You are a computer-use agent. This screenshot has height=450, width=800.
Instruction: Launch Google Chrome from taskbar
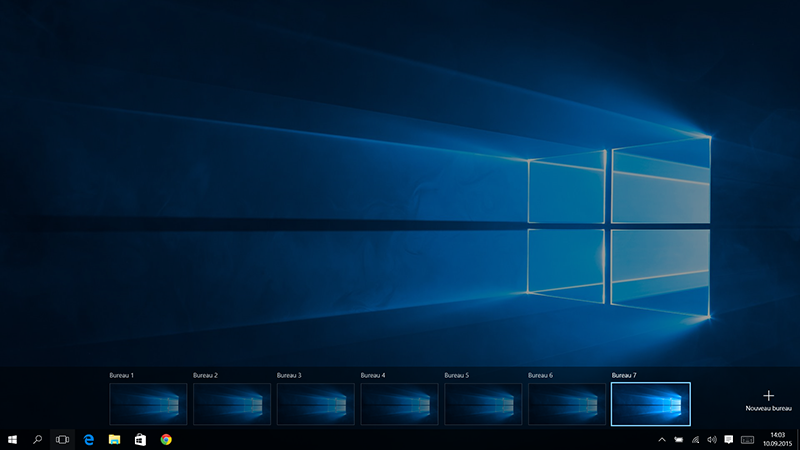[x=166, y=439]
